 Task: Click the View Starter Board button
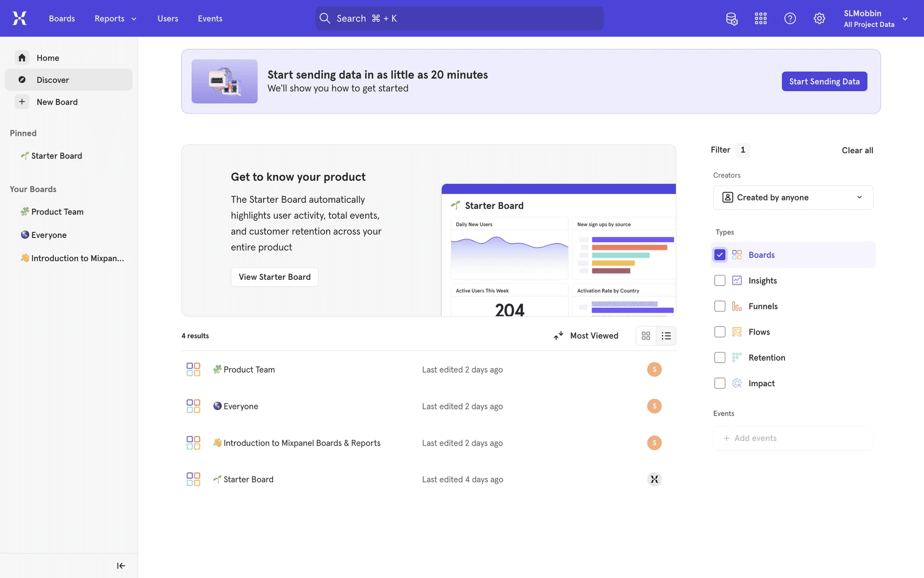(274, 277)
